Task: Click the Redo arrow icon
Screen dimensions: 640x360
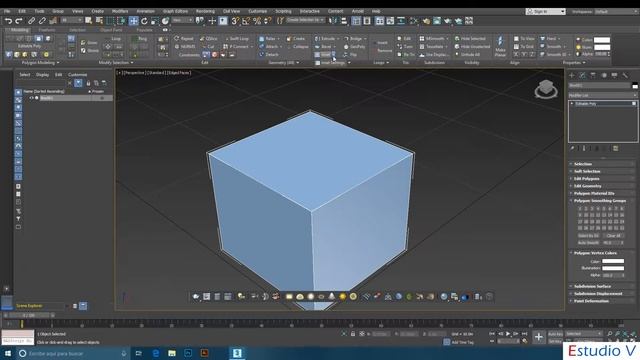Action: (19, 21)
